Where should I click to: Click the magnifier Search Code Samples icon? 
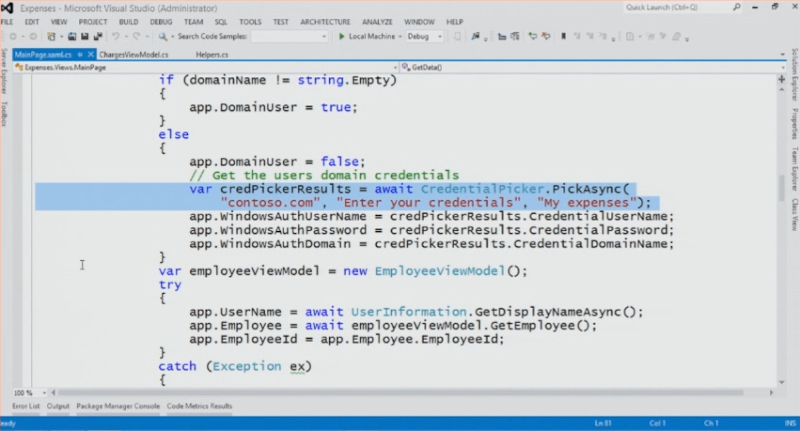[x=163, y=36]
